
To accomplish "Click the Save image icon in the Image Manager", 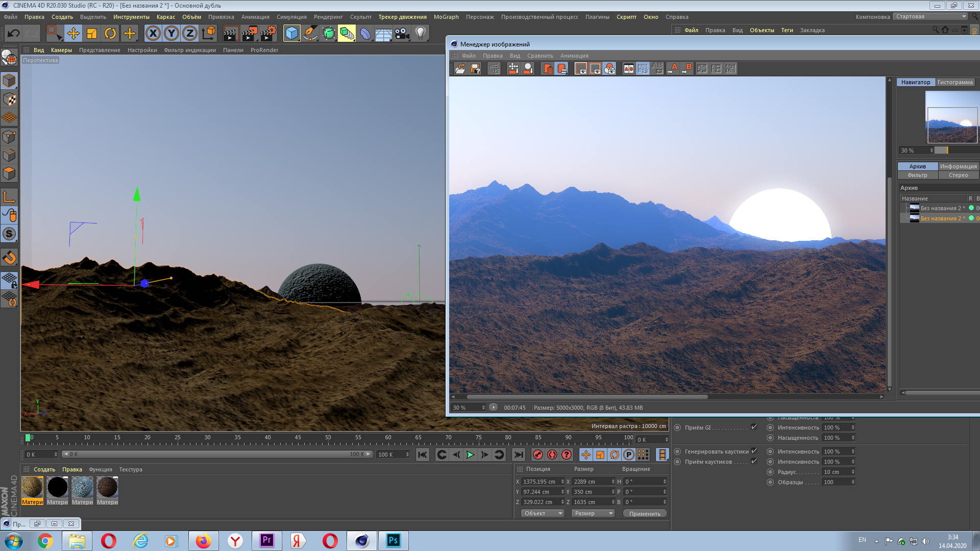I will click(x=475, y=68).
